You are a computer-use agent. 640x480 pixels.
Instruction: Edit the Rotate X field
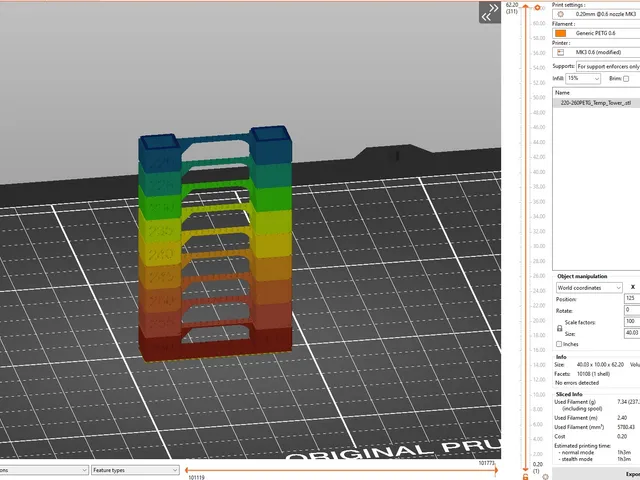click(x=632, y=310)
